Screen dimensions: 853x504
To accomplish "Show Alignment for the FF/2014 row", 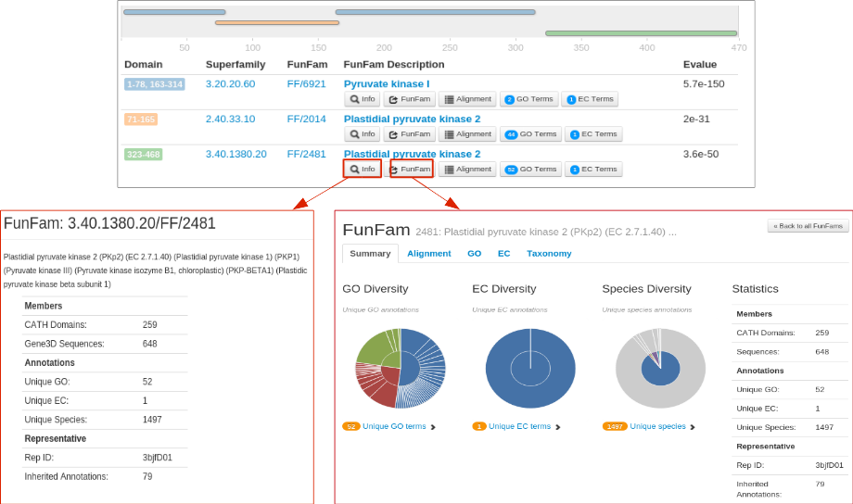I will pos(467,134).
